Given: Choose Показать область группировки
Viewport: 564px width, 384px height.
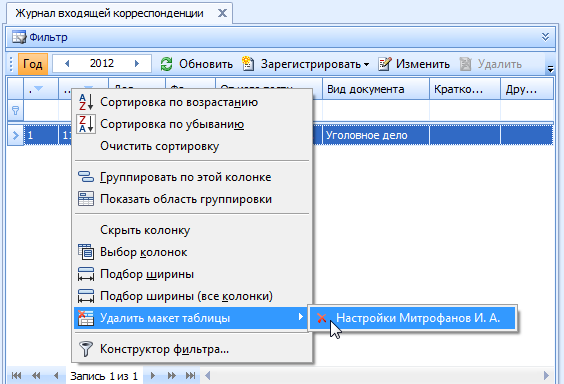Looking at the screenshot, I should (192, 199).
